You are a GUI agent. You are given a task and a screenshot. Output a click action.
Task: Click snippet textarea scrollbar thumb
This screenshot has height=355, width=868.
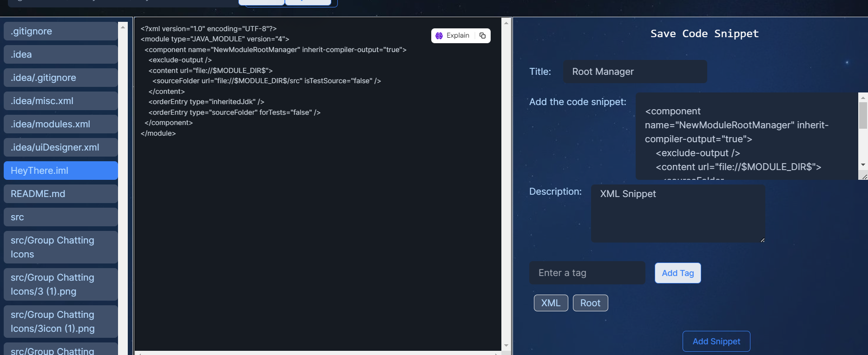tap(863, 116)
